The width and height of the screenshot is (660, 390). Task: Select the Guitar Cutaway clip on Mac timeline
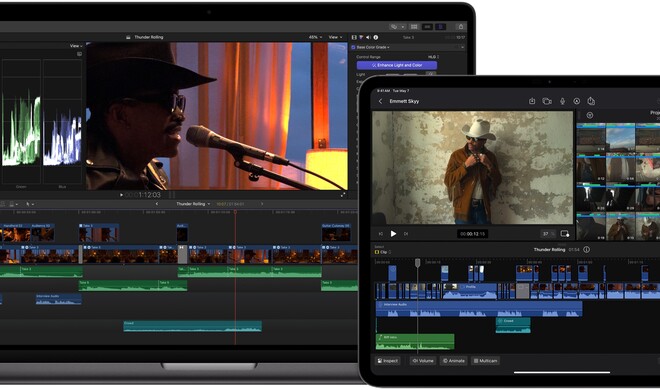point(336,233)
